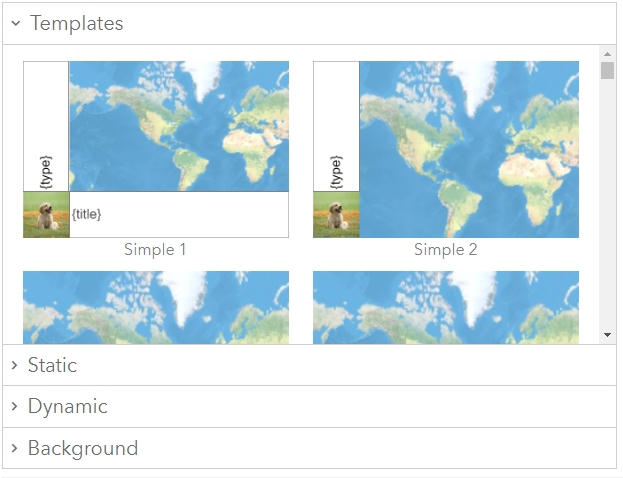This screenshot has height=478, width=623.
Task: Click the scrollbar down arrow
Action: coord(607,335)
